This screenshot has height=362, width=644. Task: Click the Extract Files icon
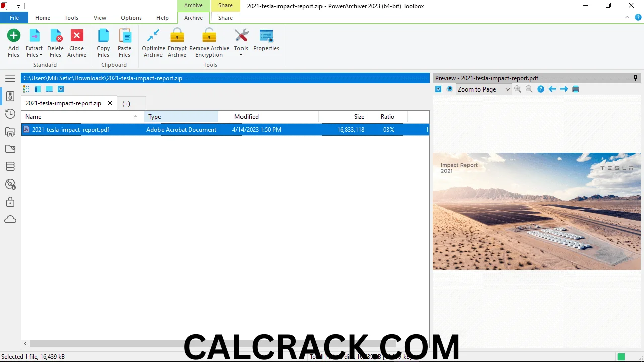34,36
